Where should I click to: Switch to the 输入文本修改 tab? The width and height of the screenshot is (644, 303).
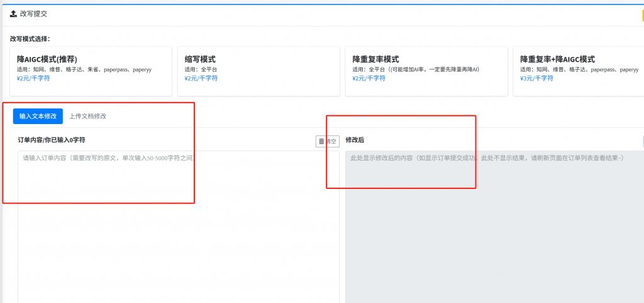tap(38, 116)
